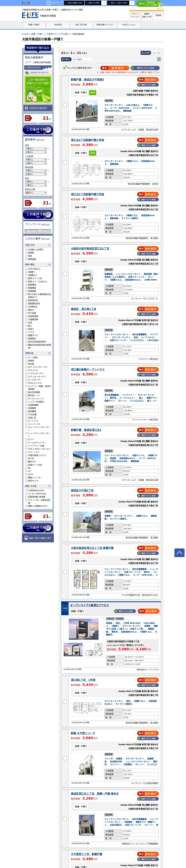186x868 pixels.
Task: Tick the 小学校800m以内 checkbox
Action: click(x=26, y=491)
